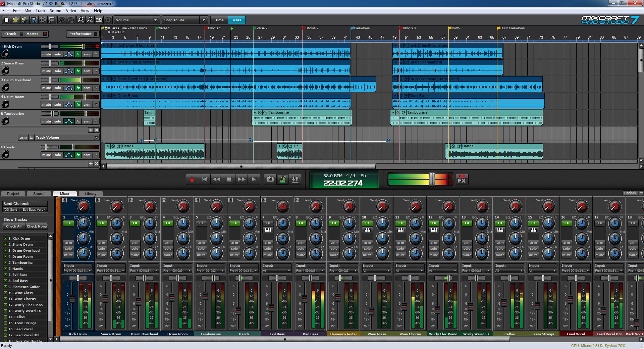The height and width of the screenshot is (349, 644).
Task: Solo the Snare Drum track
Action: click(x=58, y=71)
